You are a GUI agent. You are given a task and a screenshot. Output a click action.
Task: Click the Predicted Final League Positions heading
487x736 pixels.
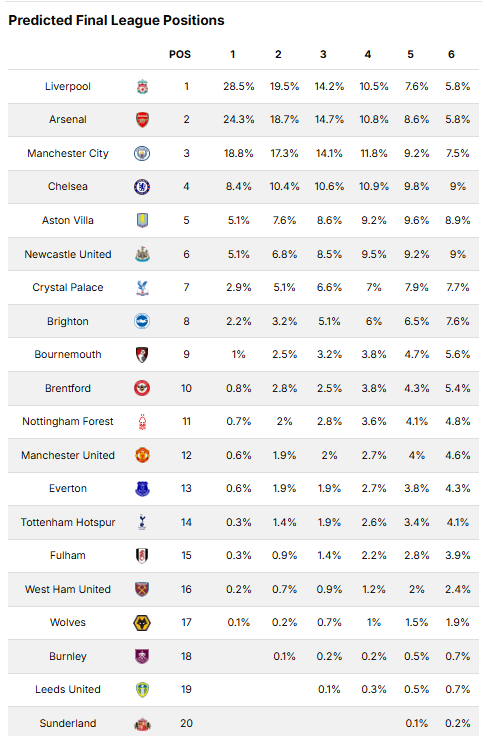(x=116, y=20)
